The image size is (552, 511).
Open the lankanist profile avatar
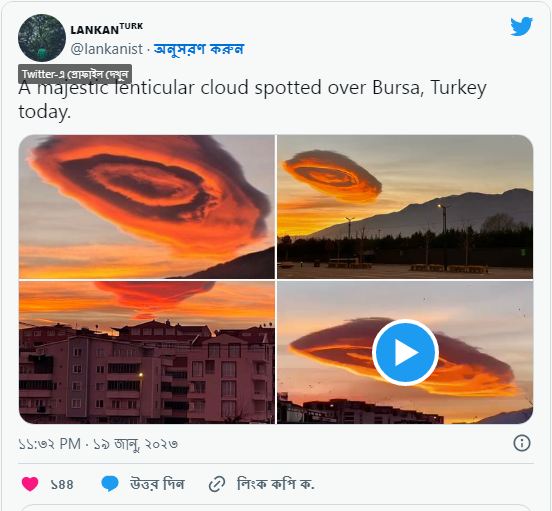click(42, 38)
